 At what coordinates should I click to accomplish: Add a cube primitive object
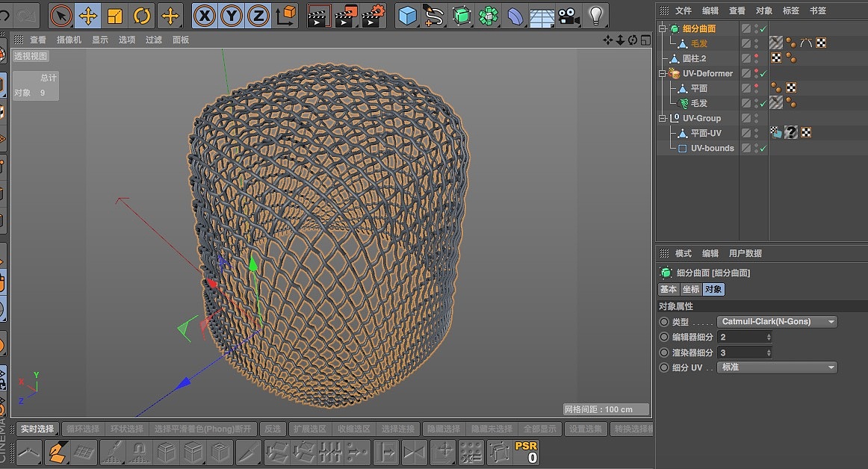(x=407, y=16)
